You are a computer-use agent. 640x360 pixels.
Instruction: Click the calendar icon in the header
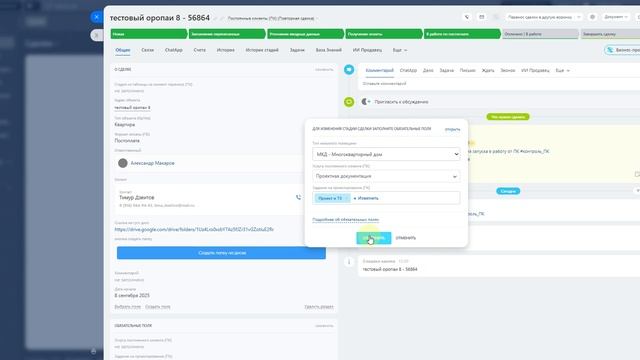(x=482, y=17)
